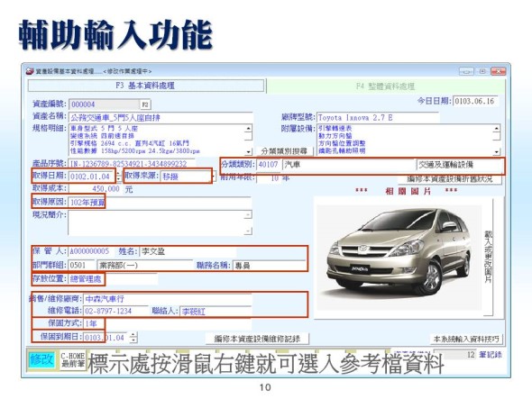This screenshot has width=532, height=399.
Task: Click the 今日日期 field 0103.06.16
Action: coord(475,101)
